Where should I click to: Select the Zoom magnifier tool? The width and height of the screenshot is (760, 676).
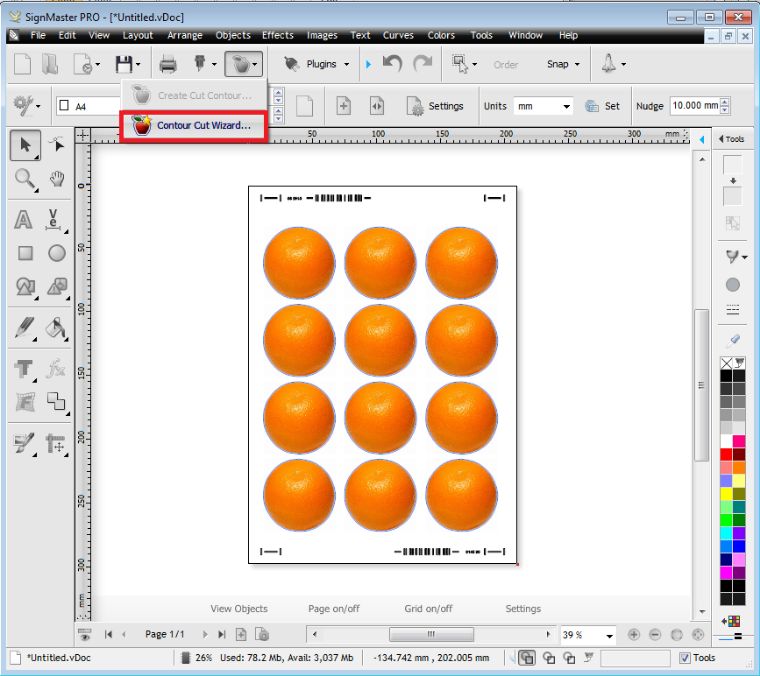26,179
